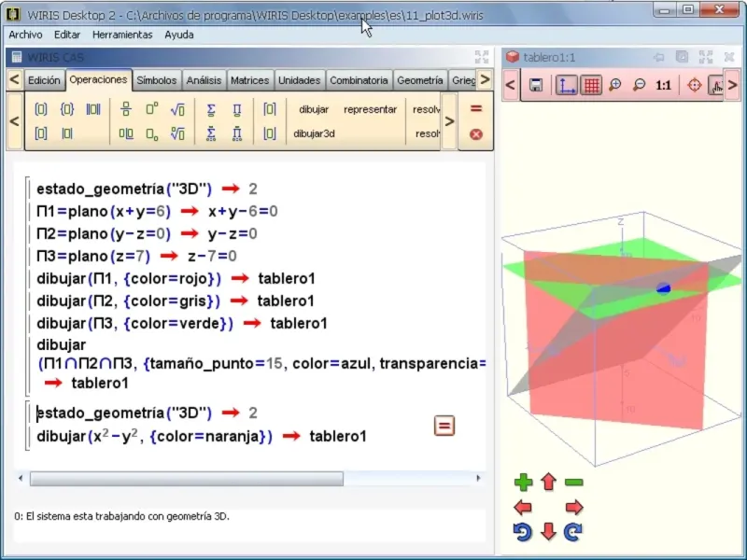Show previous tablero toolbar items with left arrow

510,85
